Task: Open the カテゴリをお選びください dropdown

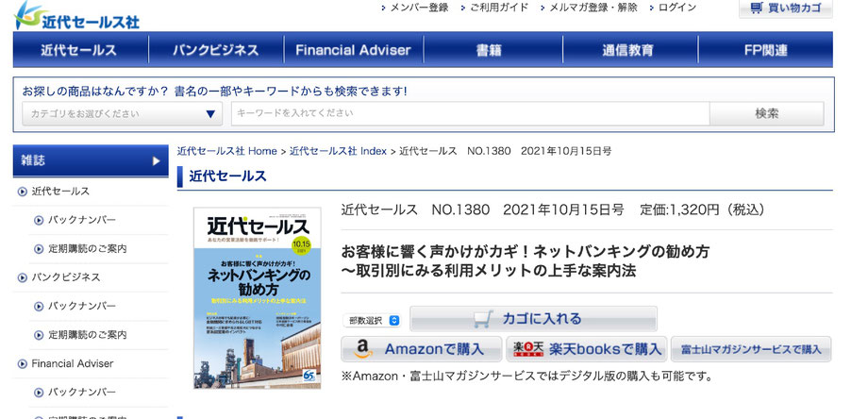Action: [x=123, y=113]
